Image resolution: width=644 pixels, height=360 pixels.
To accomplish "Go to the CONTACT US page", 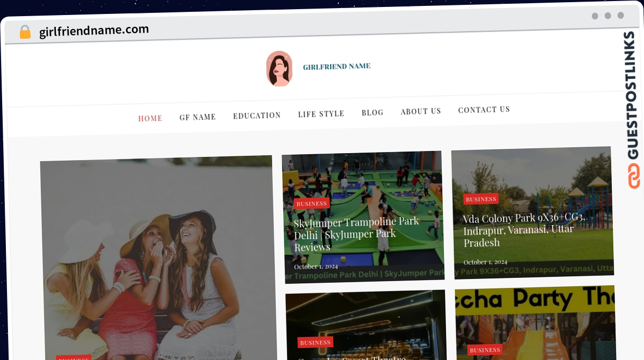I will pos(484,110).
